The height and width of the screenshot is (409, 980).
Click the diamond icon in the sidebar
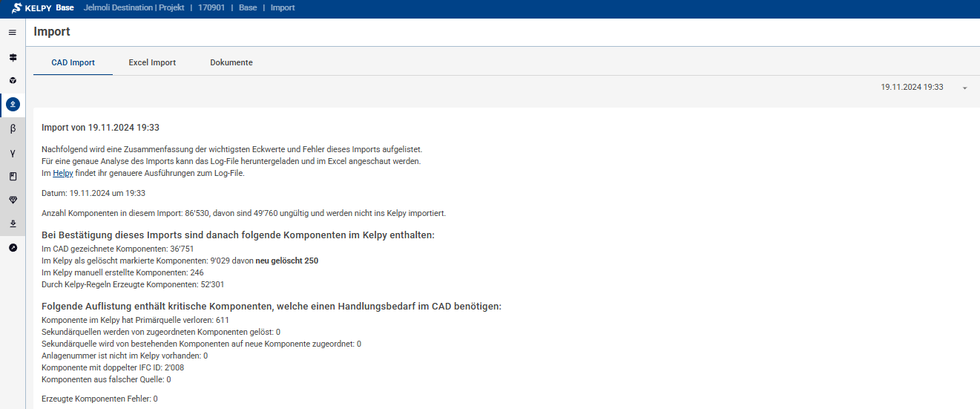(x=13, y=200)
